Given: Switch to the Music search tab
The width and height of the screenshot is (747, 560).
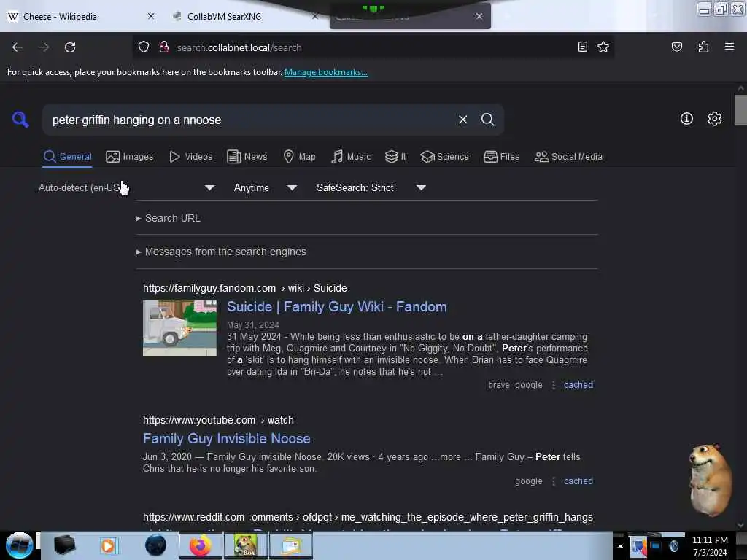Looking at the screenshot, I should point(351,157).
